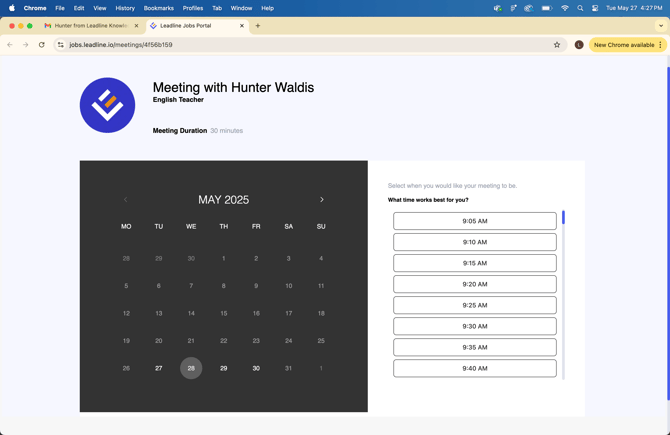Reload the current page
The width and height of the screenshot is (670, 435).
pyautogui.click(x=42, y=45)
